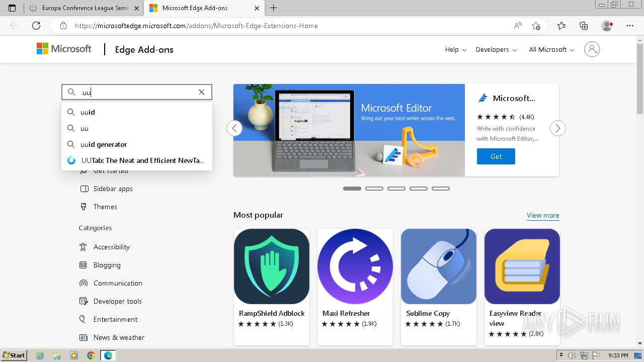The width and height of the screenshot is (644, 362).
Task: Expand All Microsoft dropdown
Action: [552, 49]
